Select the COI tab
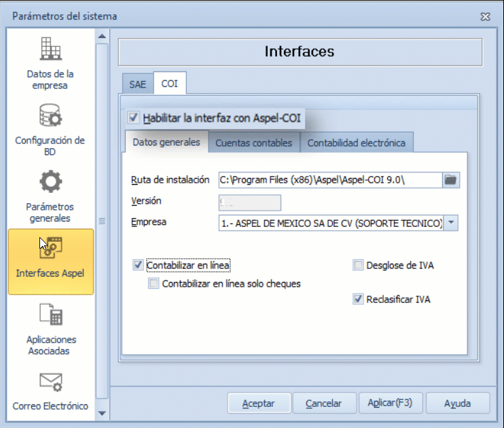504x428 pixels. click(x=170, y=84)
